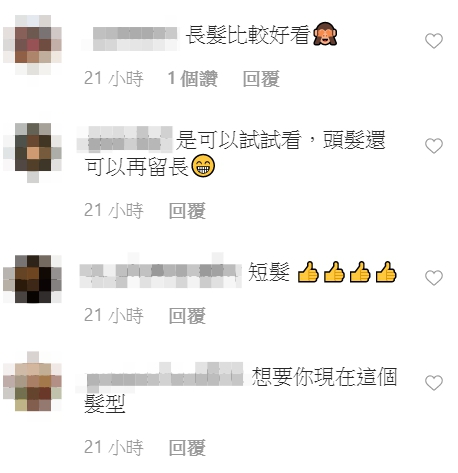
Task: Reply to the 想要你現在這個髮型 comment
Action: coord(187,447)
